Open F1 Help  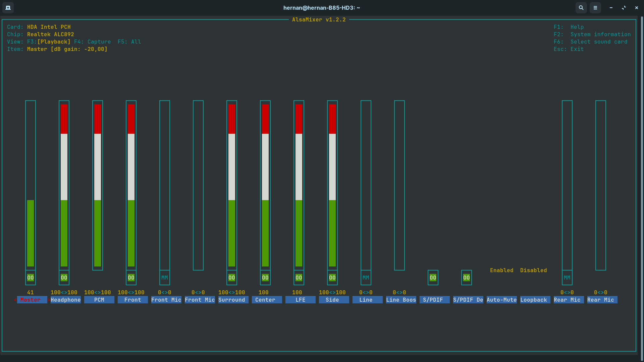tap(569, 27)
